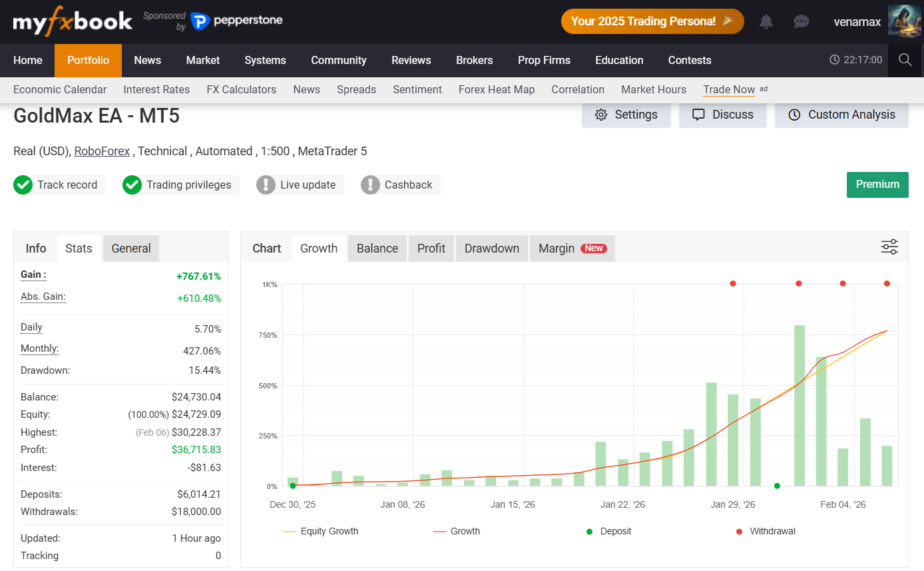Click the Discuss button
The image size is (924, 571).
[723, 115]
